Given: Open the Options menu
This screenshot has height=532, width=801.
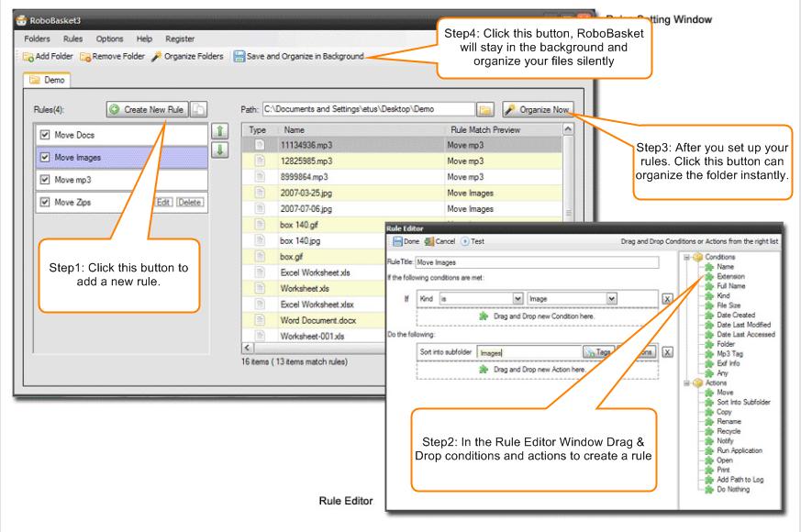Looking at the screenshot, I should (109, 39).
